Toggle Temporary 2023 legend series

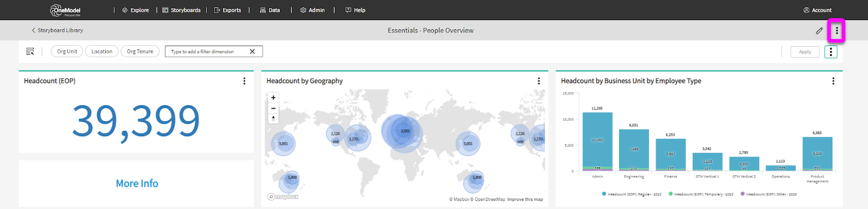701,194
